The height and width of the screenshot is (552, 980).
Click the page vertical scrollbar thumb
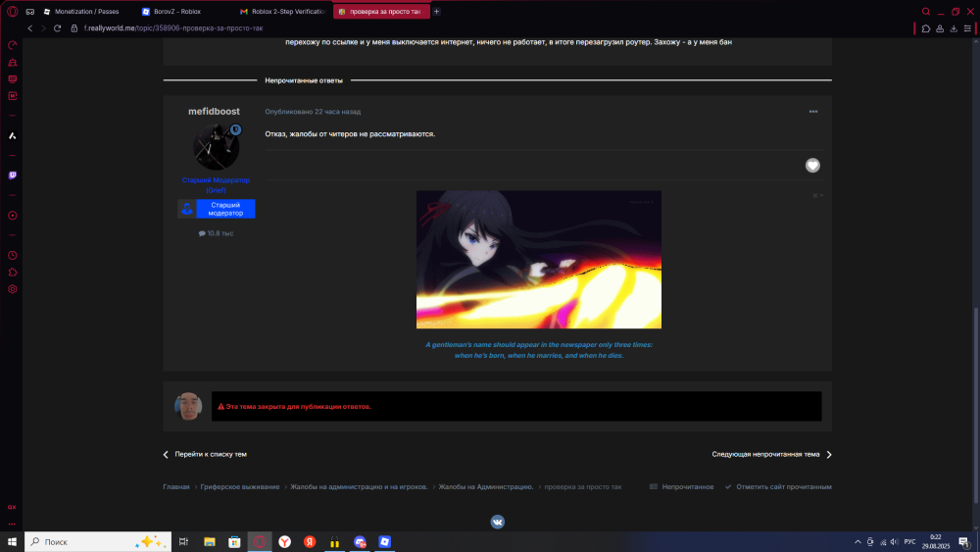click(x=976, y=406)
